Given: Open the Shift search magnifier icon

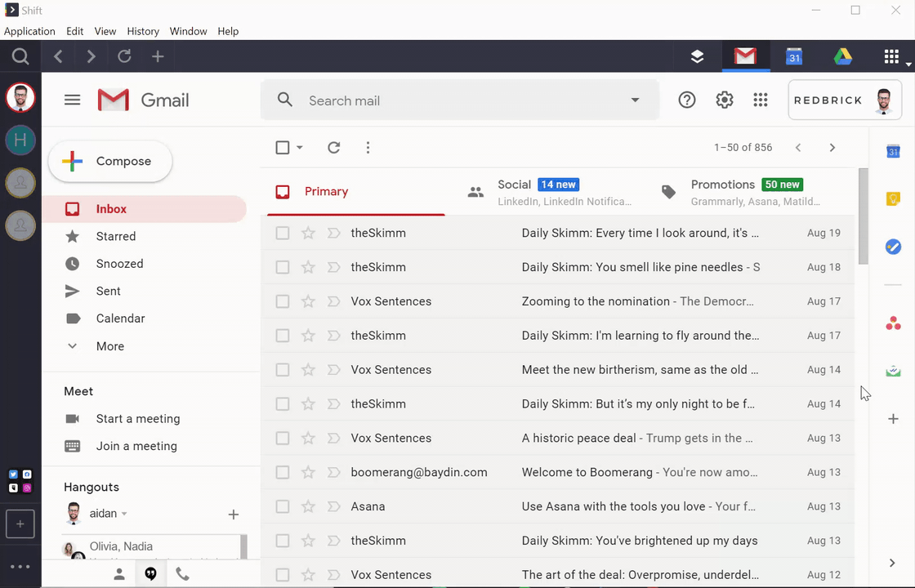Looking at the screenshot, I should click(x=20, y=56).
